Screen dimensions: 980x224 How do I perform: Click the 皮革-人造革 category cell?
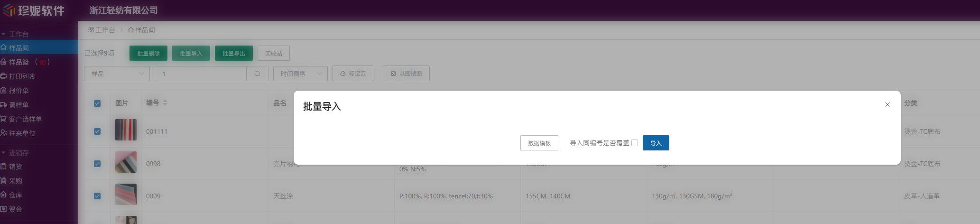click(x=922, y=196)
